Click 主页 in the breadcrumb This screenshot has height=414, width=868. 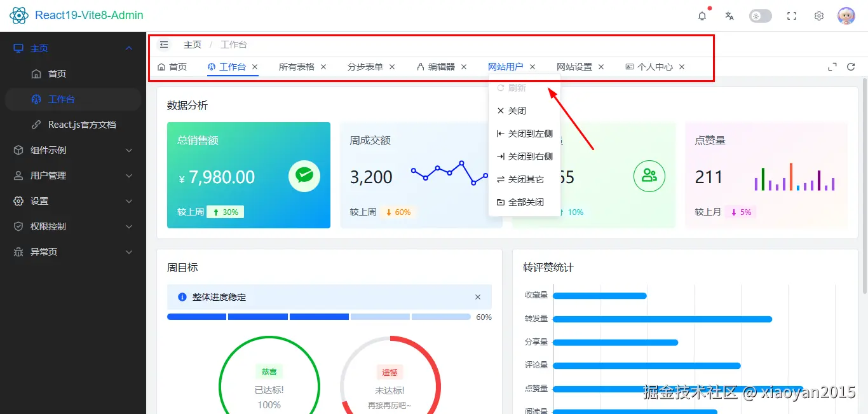pos(193,45)
